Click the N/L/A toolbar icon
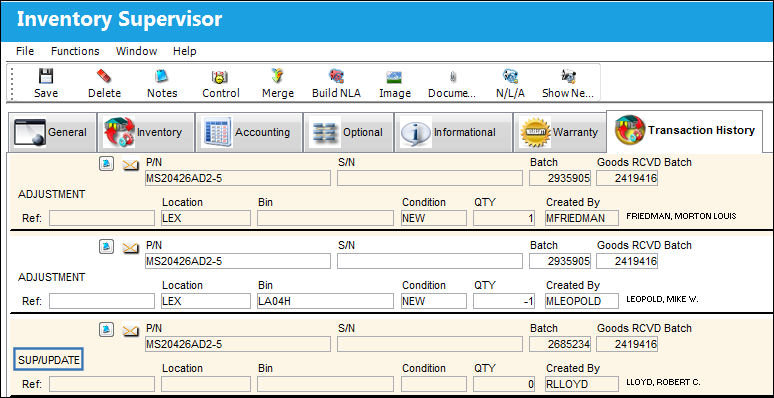 (510, 76)
